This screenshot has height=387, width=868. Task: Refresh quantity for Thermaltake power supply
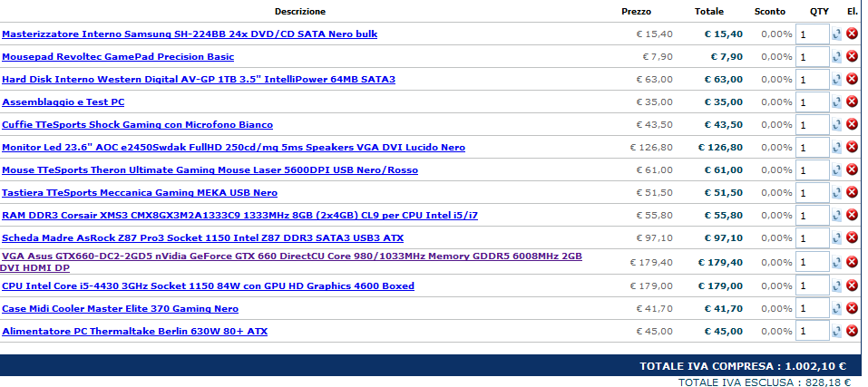836,332
